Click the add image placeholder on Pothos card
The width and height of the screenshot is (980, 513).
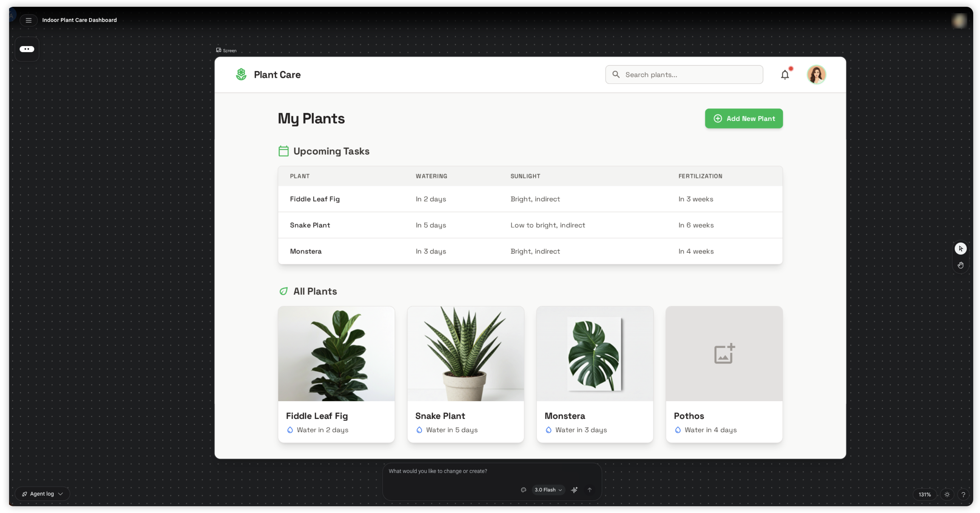(724, 354)
